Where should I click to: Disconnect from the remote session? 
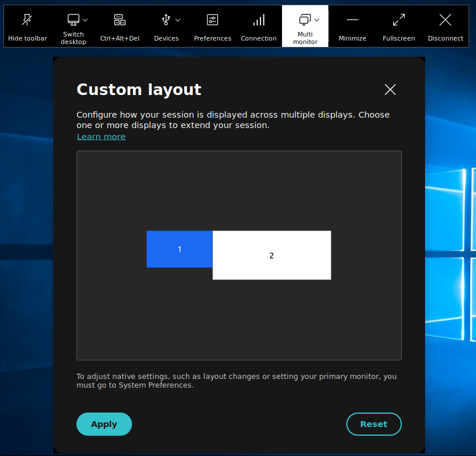click(x=445, y=20)
